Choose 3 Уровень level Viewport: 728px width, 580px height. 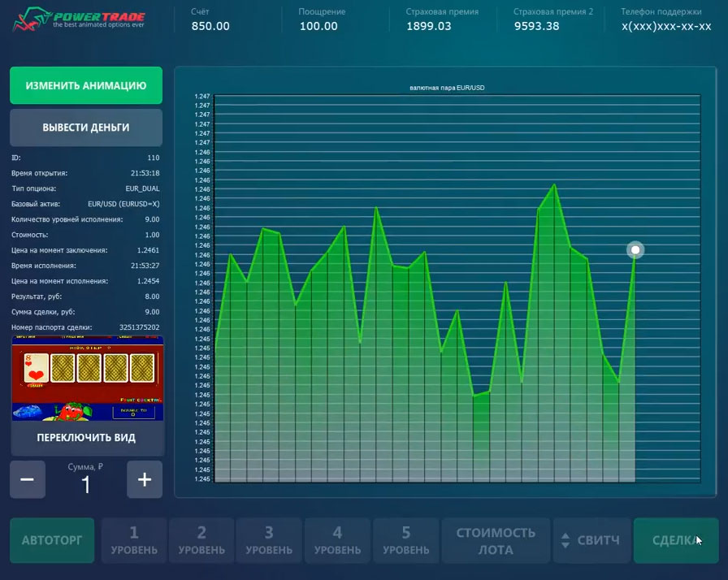(269, 541)
